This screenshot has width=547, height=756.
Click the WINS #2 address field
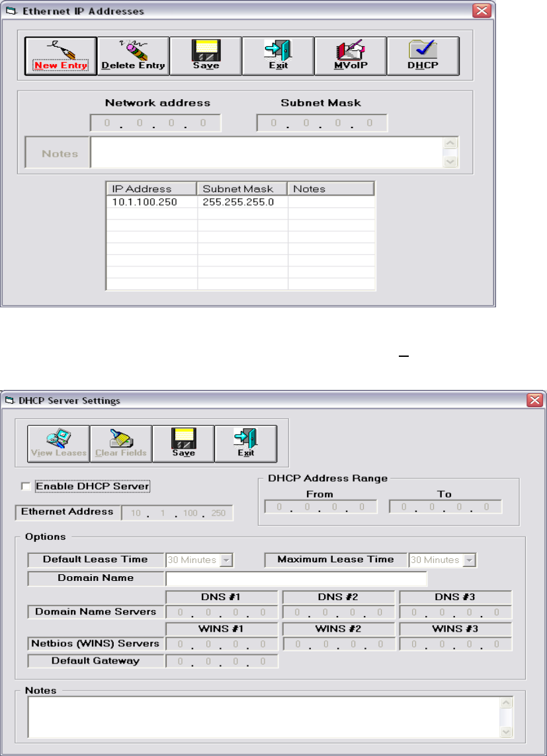pos(339,644)
